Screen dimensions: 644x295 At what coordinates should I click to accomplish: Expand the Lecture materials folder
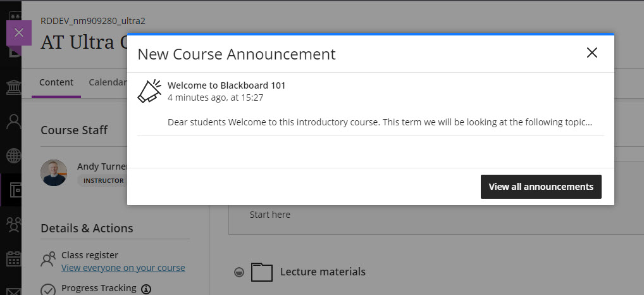[323, 272]
